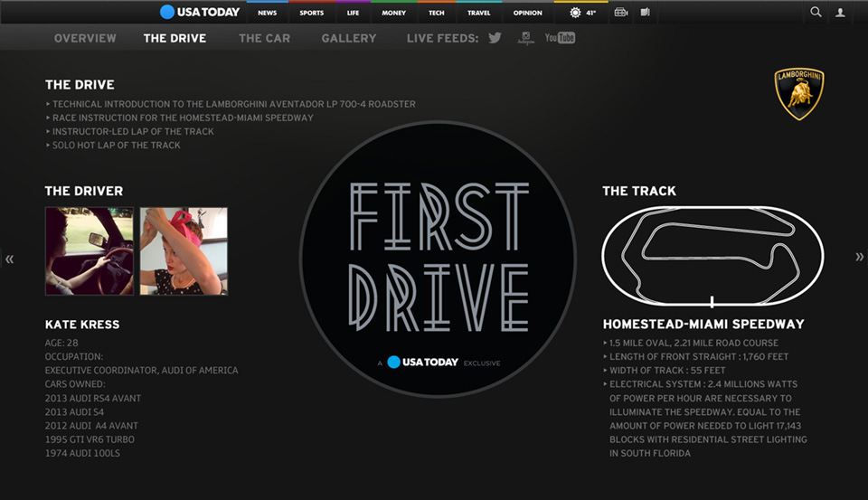Open the Twitter live feed icon
The height and width of the screenshot is (500, 868).
coord(495,38)
